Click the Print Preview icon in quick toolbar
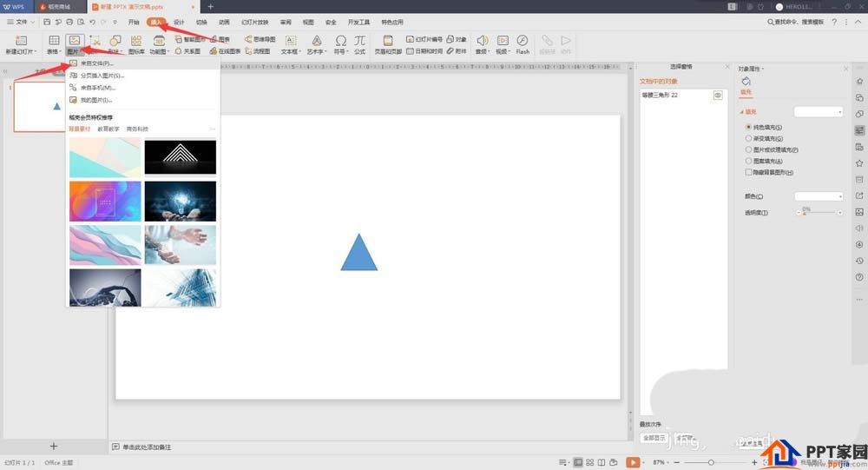The width and height of the screenshot is (868, 470). coord(81,23)
